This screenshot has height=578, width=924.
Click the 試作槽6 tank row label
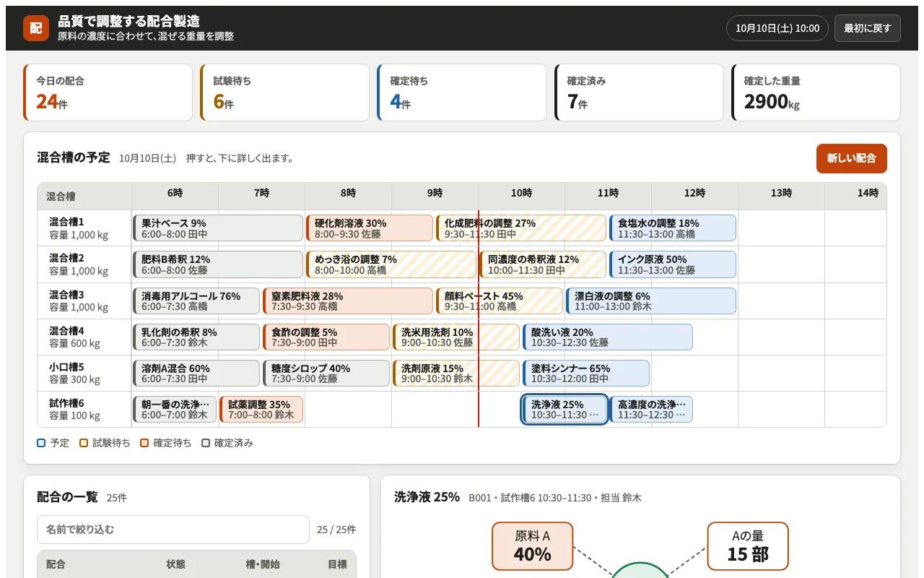(84, 410)
